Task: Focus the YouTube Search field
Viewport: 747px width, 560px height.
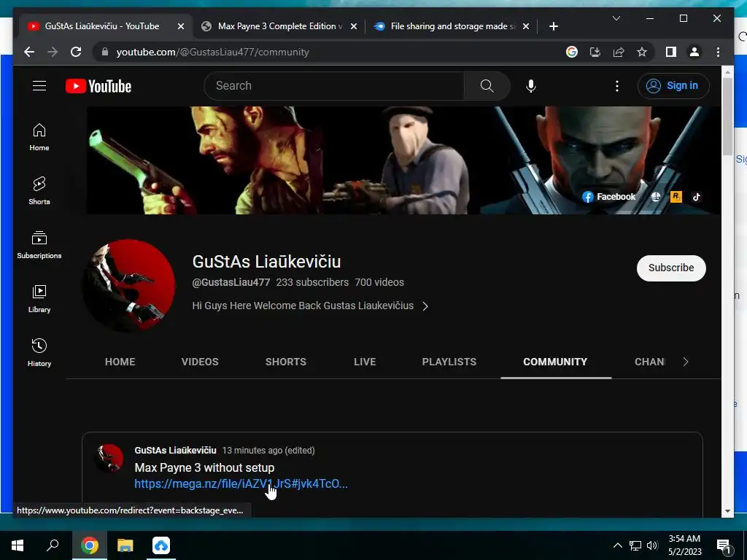Action: tap(334, 86)
